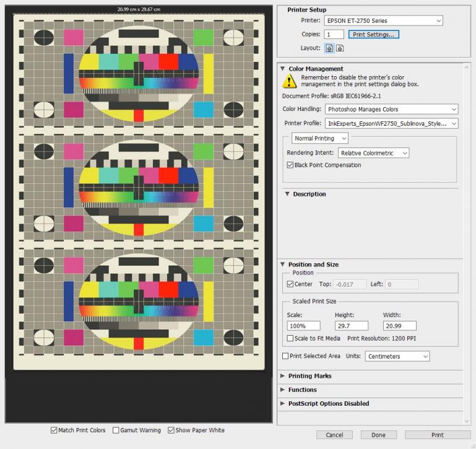Enable Scale to Fit Media
The width and height of the screenshot is (476, 449).
(290, 338)
